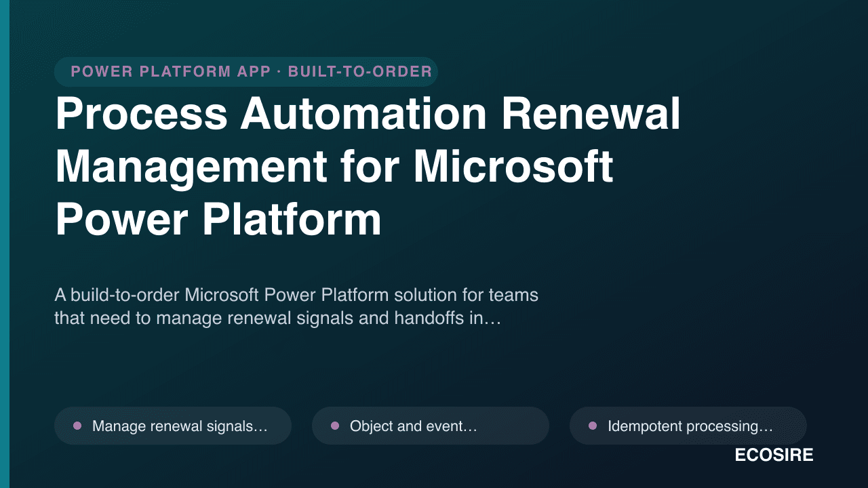This screenshot has height=488, width=868.
Task: Click the 'Power Platform App · Built-to-Order' badge
Action: (x=246, y=72)
